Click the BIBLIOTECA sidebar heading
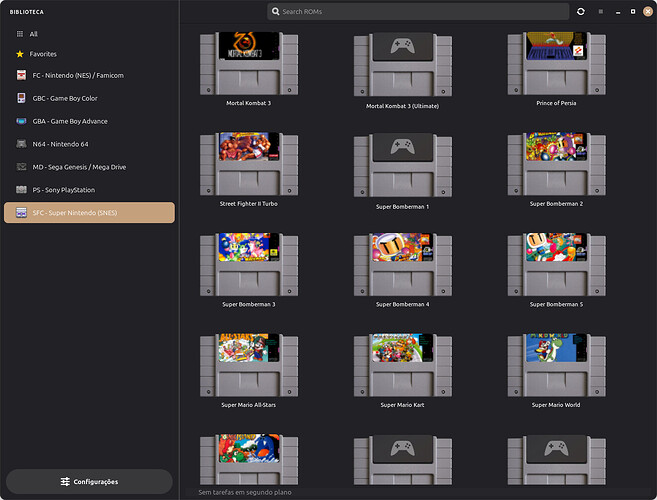The image size is (657, 500). tap(27, 12)
